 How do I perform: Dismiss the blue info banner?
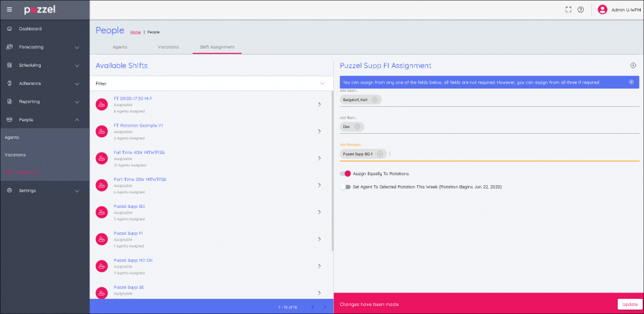[x=631, y=82]
